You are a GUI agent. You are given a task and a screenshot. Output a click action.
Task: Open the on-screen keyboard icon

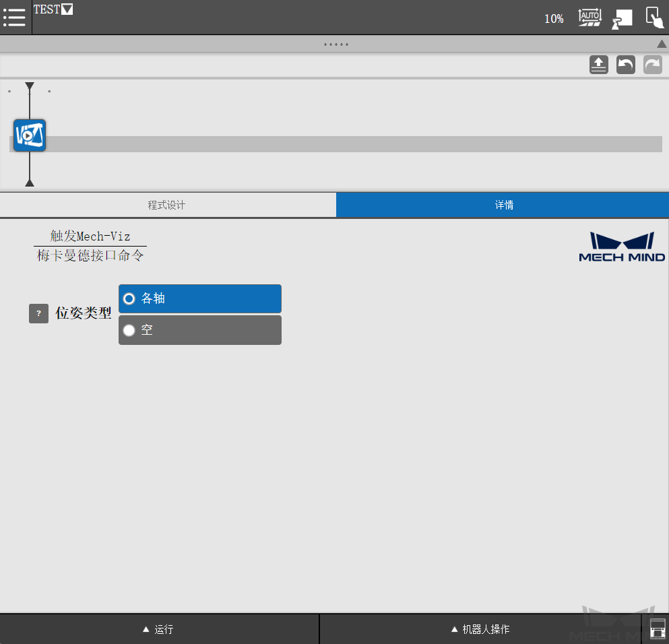[658, 629]
